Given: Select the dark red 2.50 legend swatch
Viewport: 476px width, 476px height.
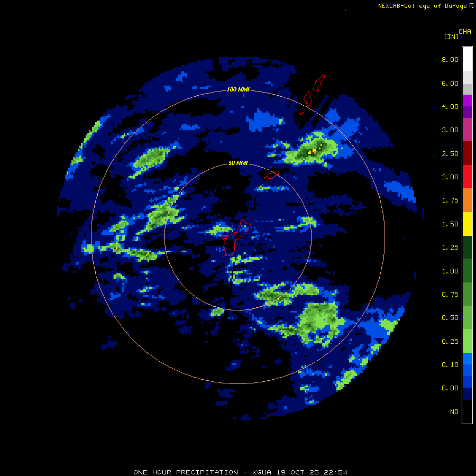Looking at the screenshot, I should [x=467, y=153].
